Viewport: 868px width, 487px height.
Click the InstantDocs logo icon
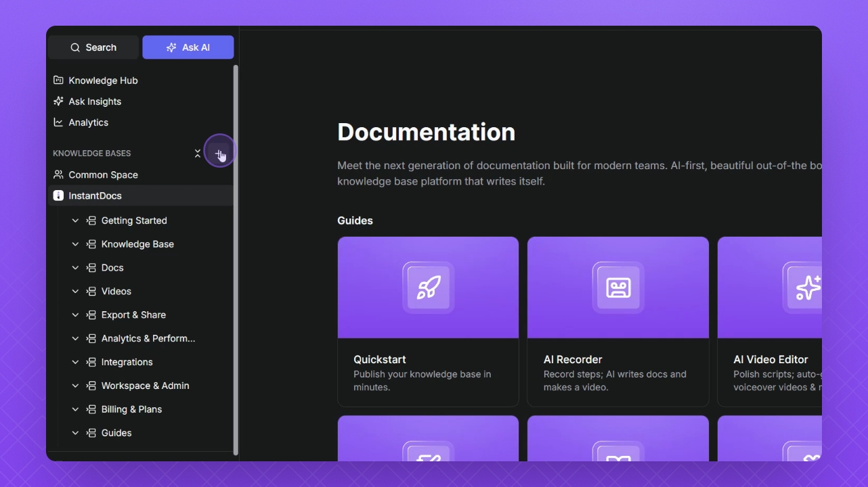58,195
